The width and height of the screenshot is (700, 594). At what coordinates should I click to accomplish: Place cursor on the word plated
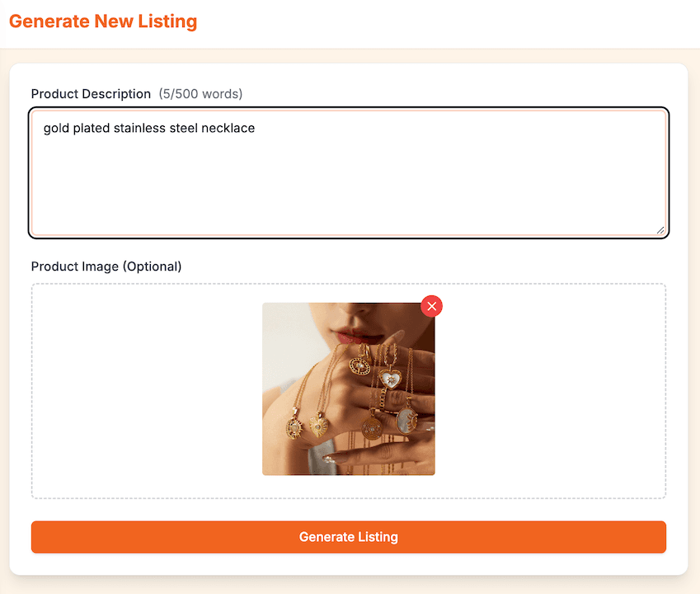pos(92,128)
